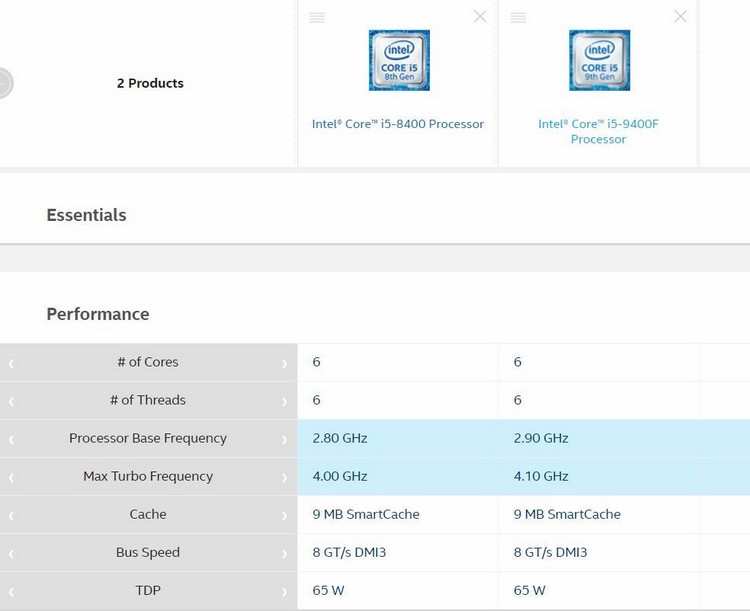Click the i5-8400 core count value '6'
Viewport: 750px width, 611px height.
click(x=316, y=362)
